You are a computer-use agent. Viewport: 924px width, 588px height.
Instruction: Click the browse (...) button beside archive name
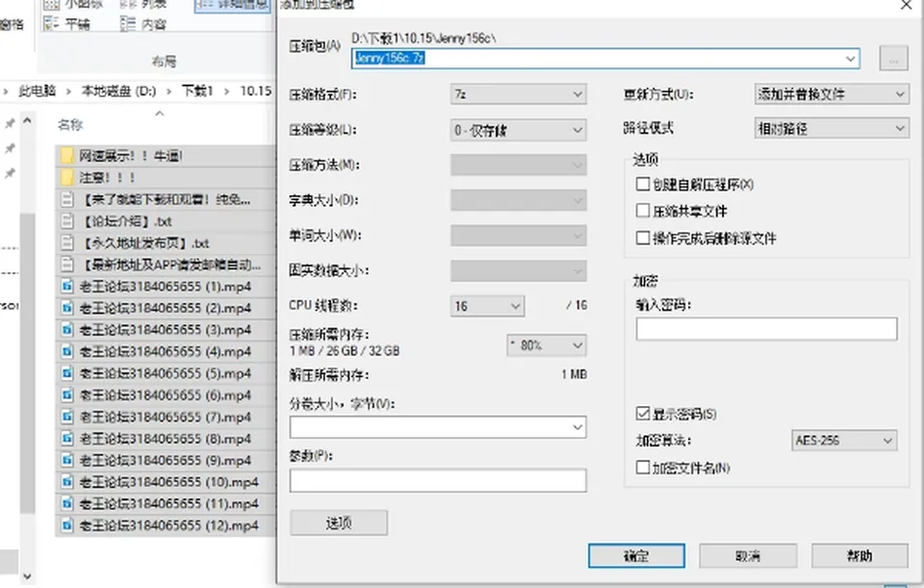click(894, 59)
